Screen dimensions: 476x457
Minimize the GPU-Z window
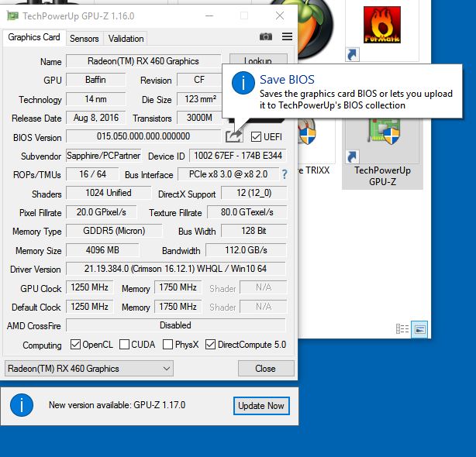(x=209, y=15)
